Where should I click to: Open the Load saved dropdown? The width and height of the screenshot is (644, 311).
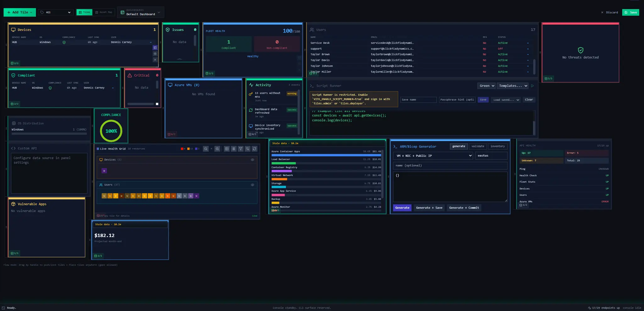[x=506, y=100]
